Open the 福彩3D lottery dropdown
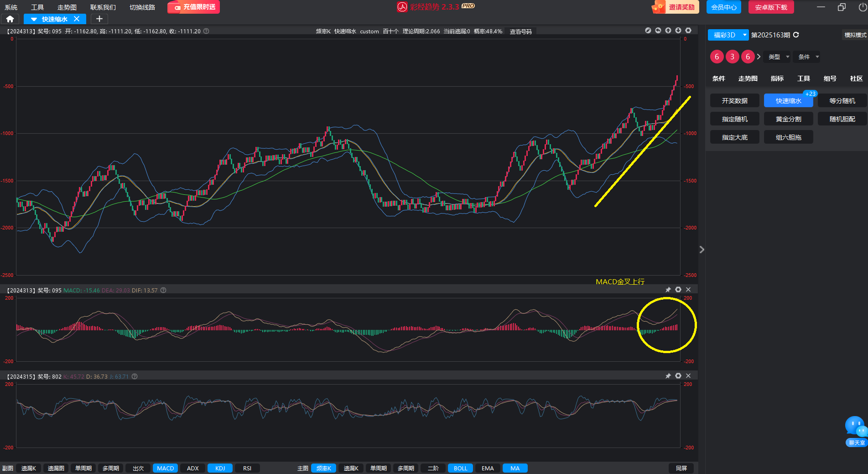Viewport: 868px width, 474px height. point(728,35)
